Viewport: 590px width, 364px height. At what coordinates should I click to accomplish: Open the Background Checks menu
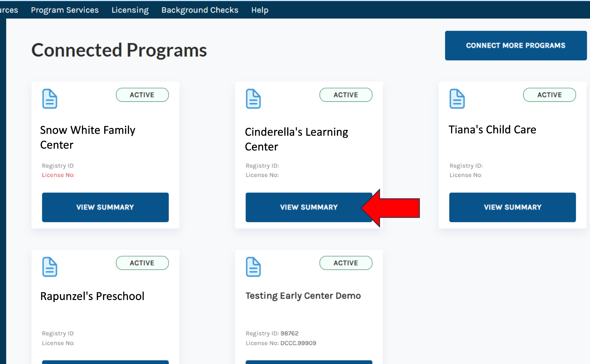(200, 10)
